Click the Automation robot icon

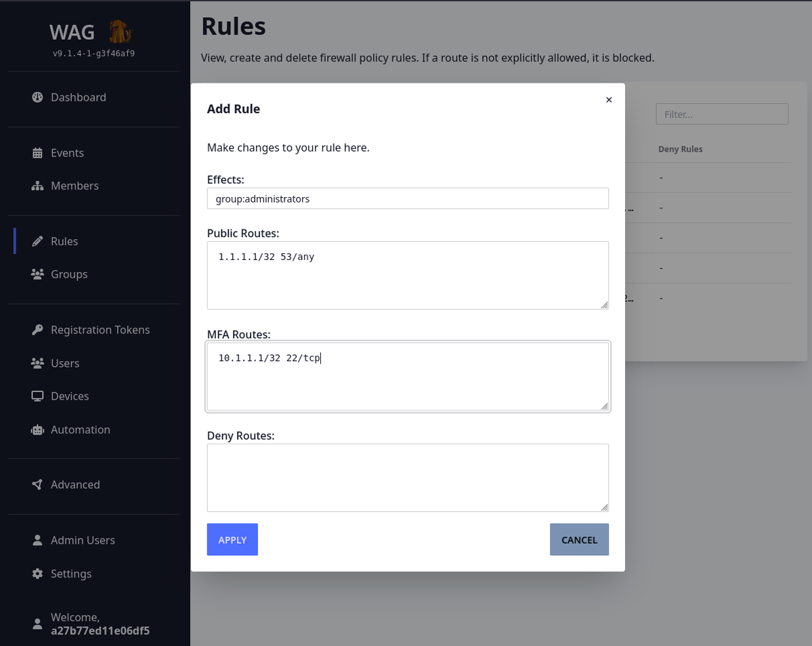tap(37, 429)
